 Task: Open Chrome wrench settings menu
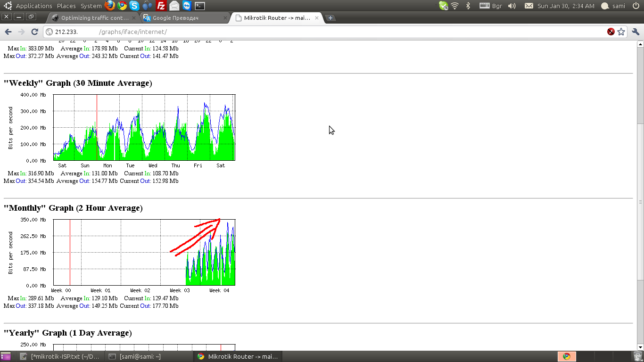[636, 32]
